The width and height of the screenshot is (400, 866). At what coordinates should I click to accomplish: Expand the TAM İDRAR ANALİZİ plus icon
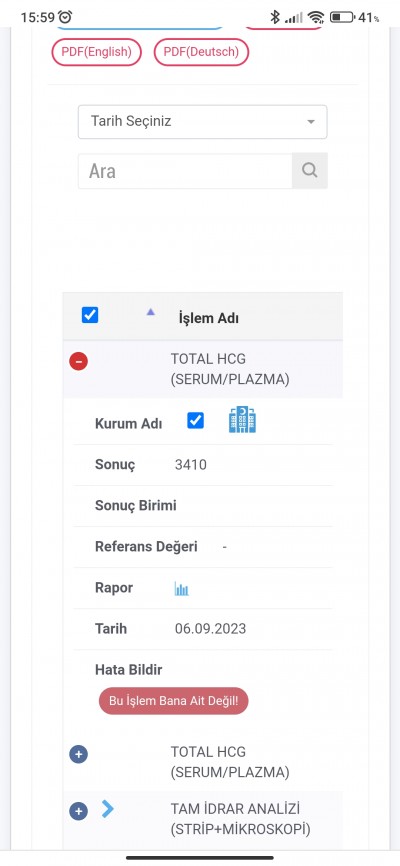[x=78, y=811]
